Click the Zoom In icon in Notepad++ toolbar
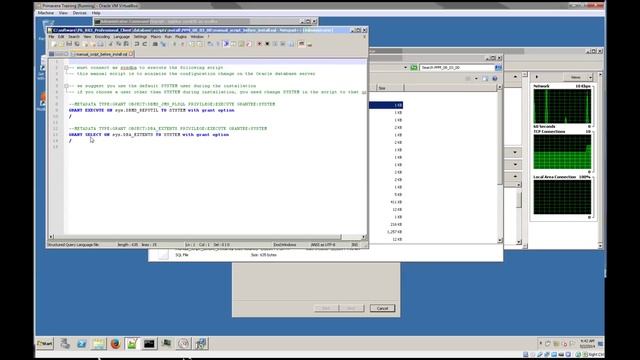The height and width of the screenshot is (360, 640). 174,44
